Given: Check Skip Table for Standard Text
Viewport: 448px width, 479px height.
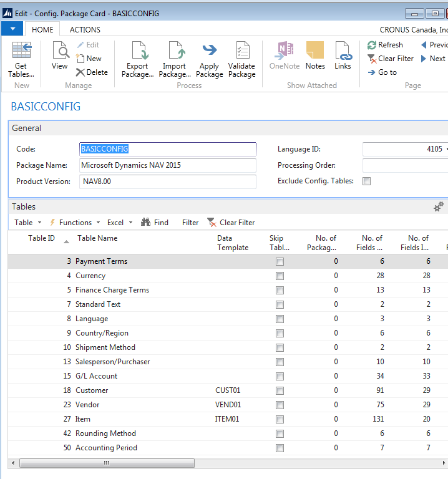Looking at the screenshot, I should pyautogui.click(x=280, y=304).
